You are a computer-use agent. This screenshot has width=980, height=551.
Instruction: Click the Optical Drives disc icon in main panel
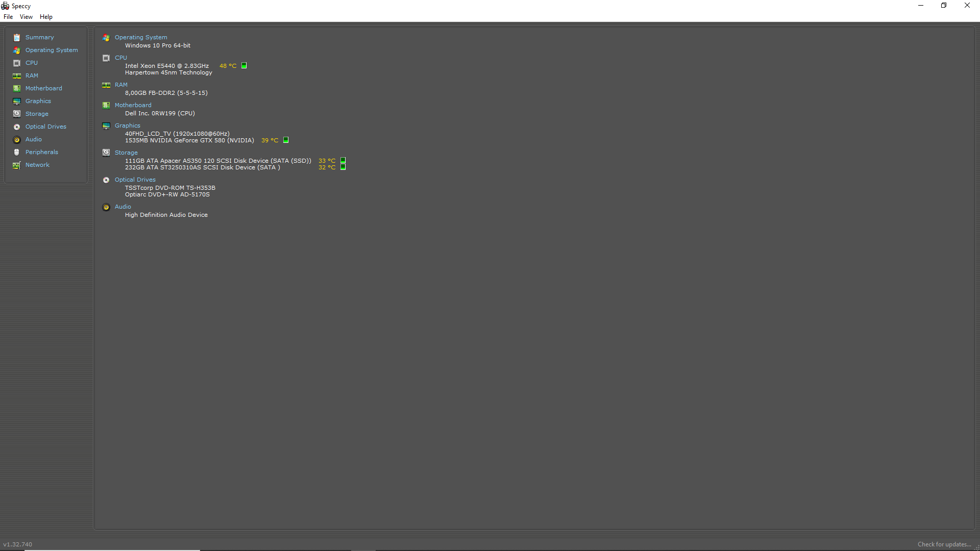click(106, 180)
